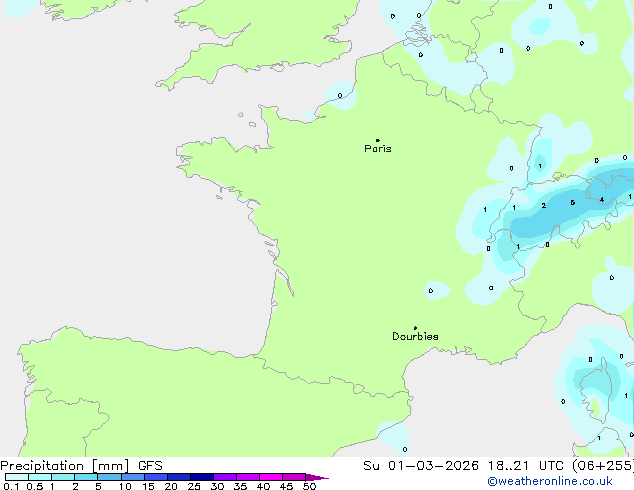Screen dimensions: 634x490
Task: Click the legend value "0.1"
Action: (11, 486)
